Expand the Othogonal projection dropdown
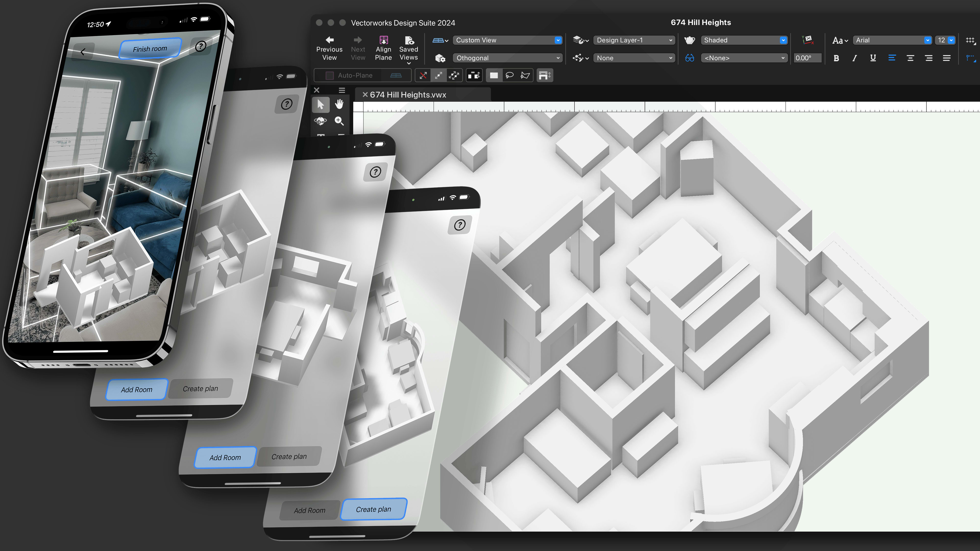Screen dimensions: 980x551 pyautogui.click(x=508, y=58)
